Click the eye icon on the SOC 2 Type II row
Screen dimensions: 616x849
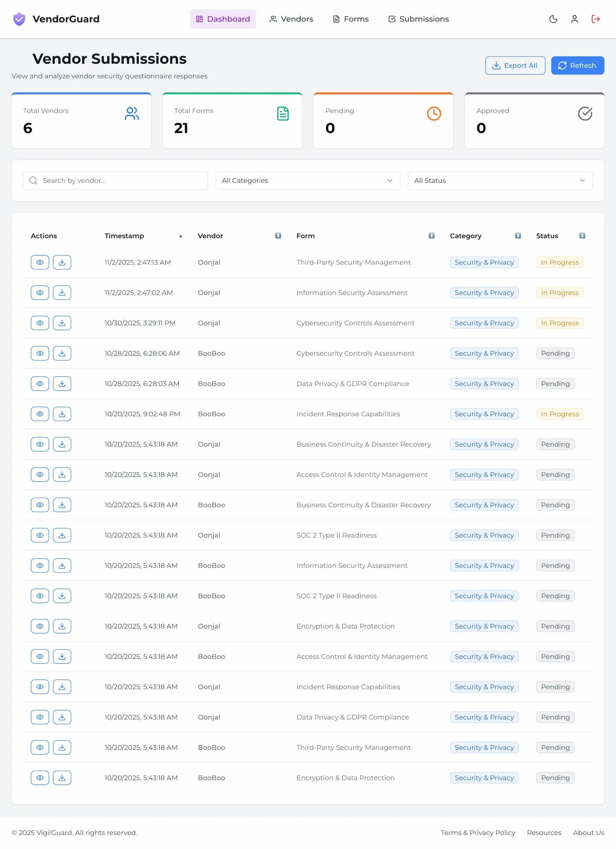click(40, 535)
